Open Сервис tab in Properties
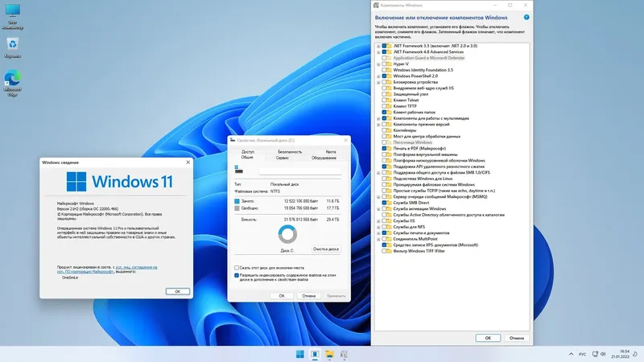 click(283, 158)
